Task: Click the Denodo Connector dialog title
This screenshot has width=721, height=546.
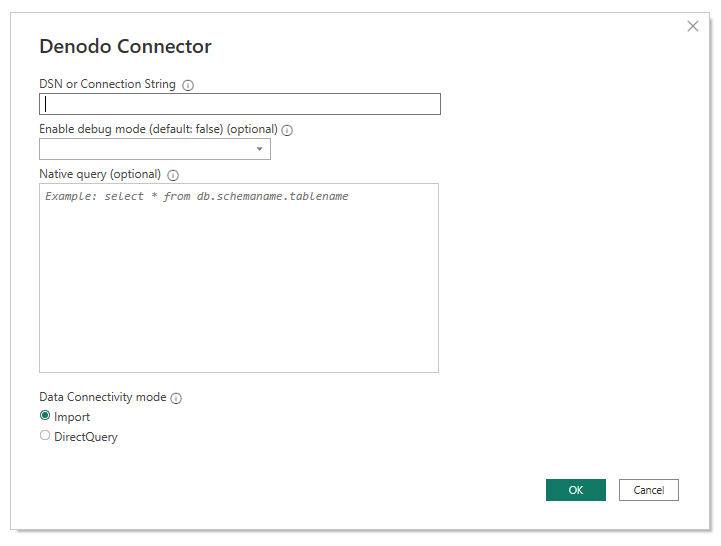Action: (125, 46)
